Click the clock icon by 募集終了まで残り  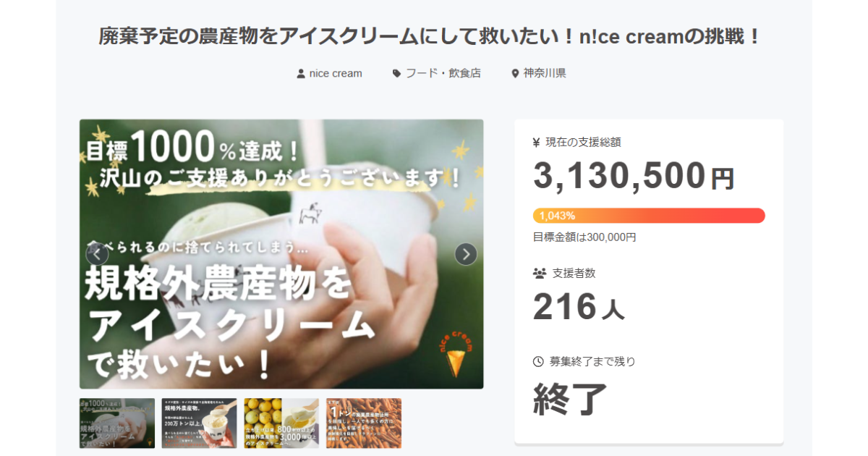tap(538, 361)
